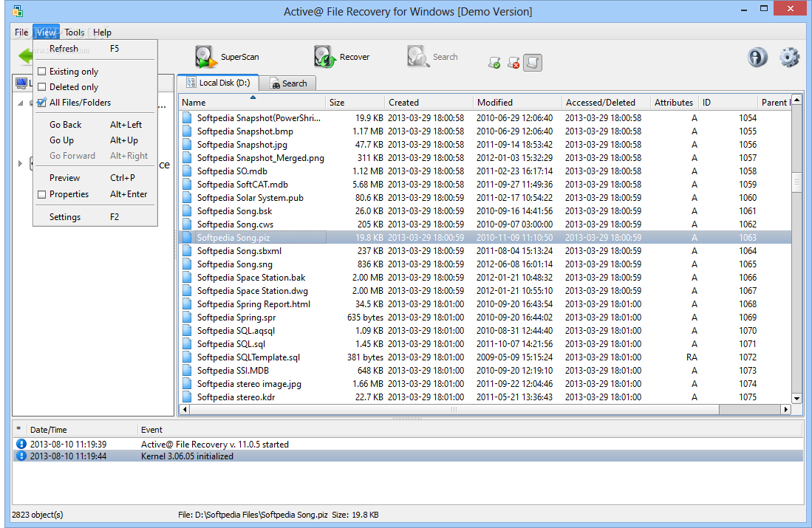Click the app icon in the title bar

point(18,11)
